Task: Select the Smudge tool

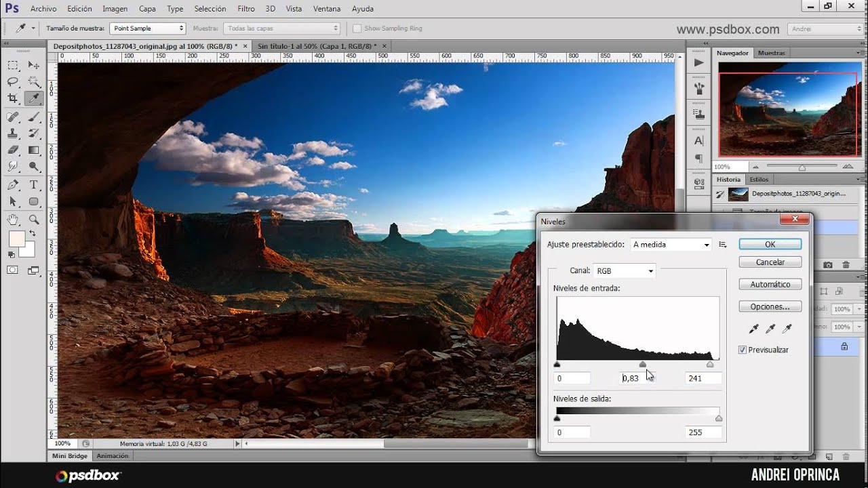Action: (x=13, y=166)
